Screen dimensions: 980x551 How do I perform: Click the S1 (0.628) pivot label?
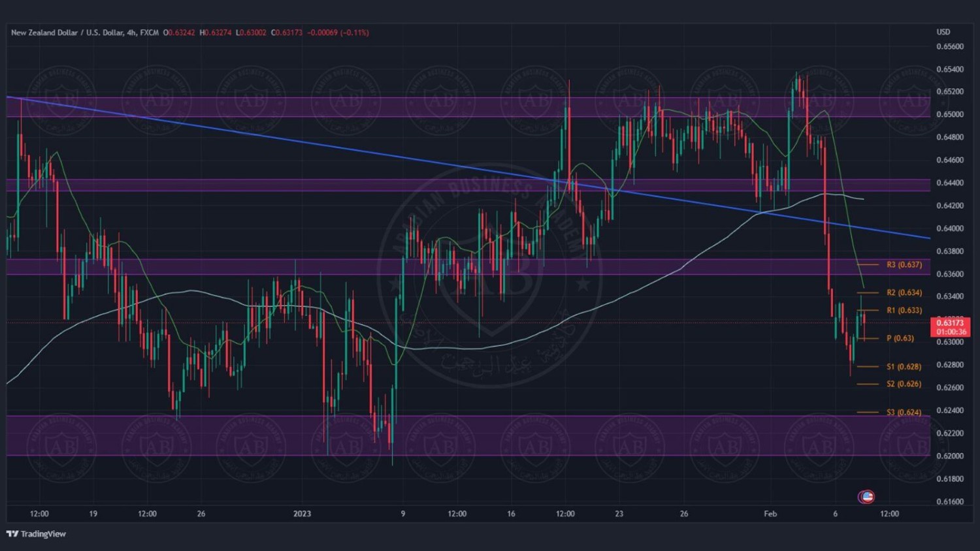[904, 367]
